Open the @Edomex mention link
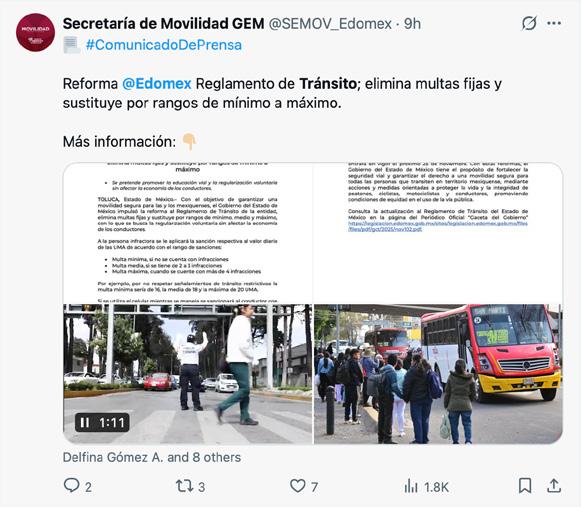 pos(157,84)
